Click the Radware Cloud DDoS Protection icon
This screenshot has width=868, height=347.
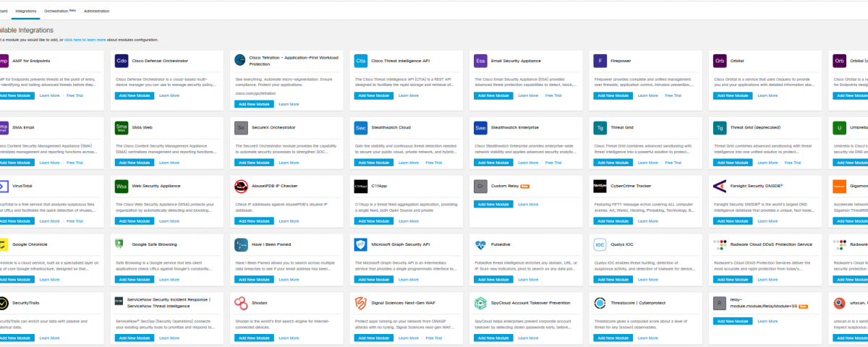point(719,244)
